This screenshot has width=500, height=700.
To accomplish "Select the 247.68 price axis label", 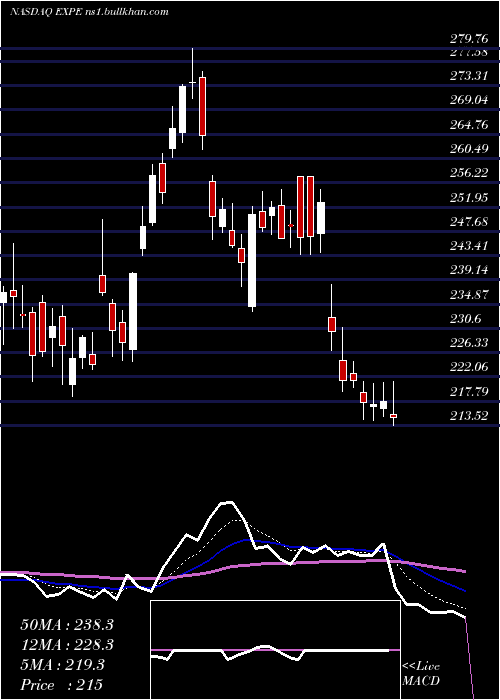I will pyautogui.click(x=468, y=222).
